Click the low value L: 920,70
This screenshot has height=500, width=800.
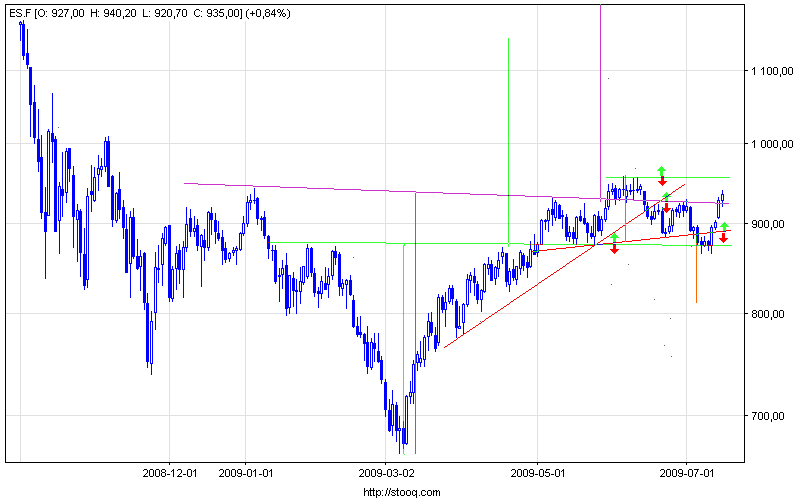point(165,14)
